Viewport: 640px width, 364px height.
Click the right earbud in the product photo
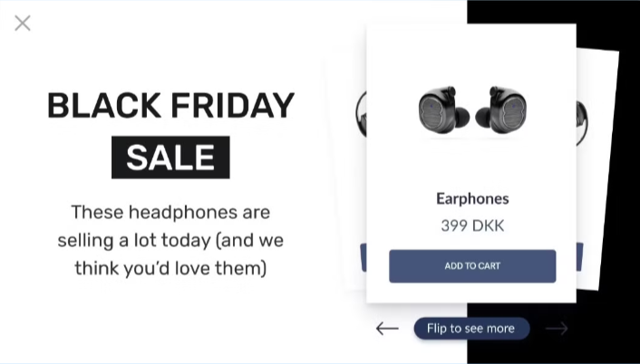click(x=501, y=110)
